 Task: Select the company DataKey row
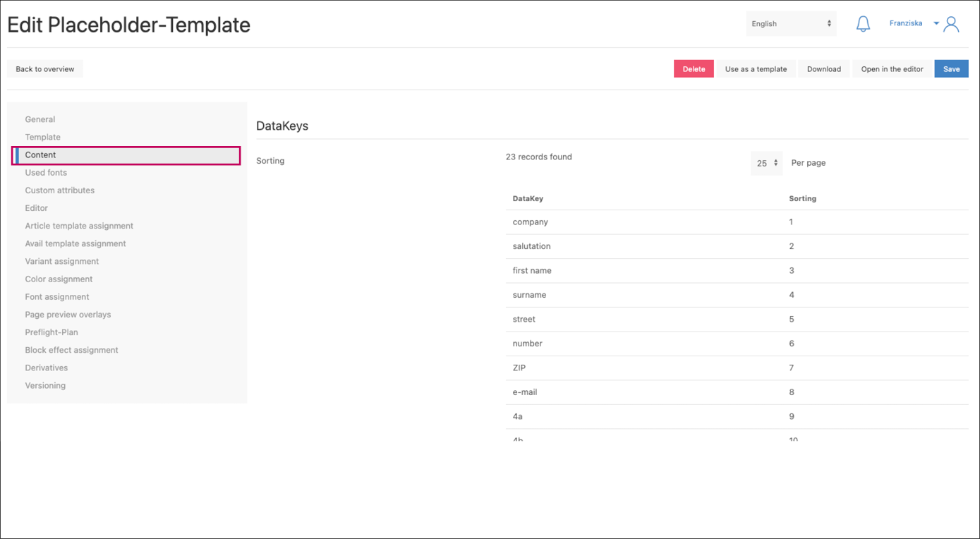[531, 222]
